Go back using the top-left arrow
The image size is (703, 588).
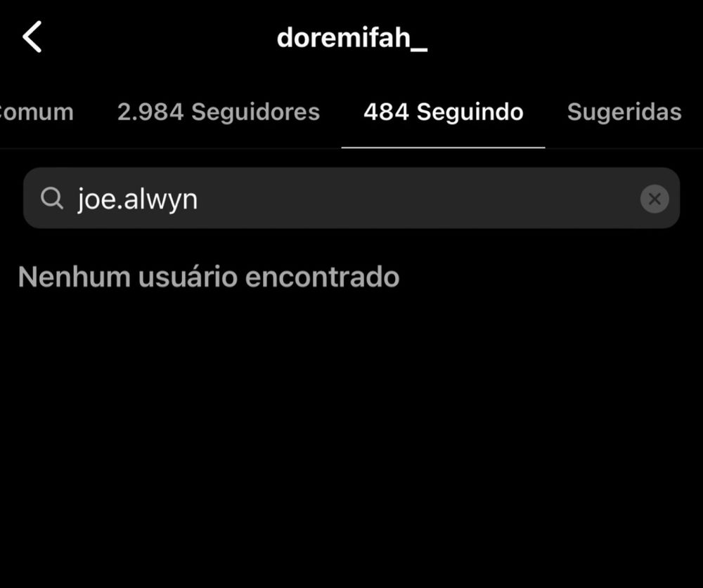[32, 37]
